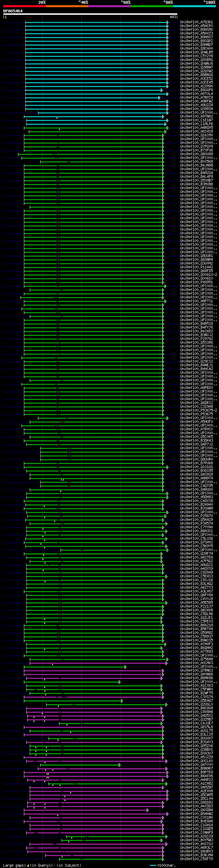Click the UniRef100_Q4T0Y0 label
Image resolution: width=219 pixels, height=868 pixels.
(x=196, y=765)
